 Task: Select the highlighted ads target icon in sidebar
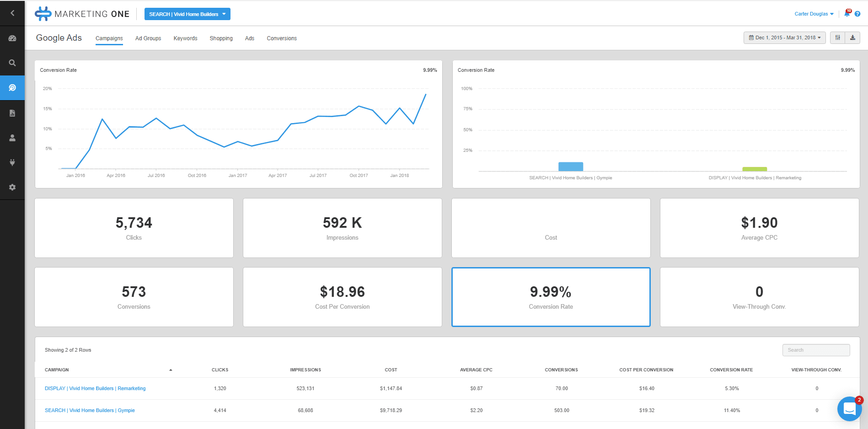coord(12,88)
